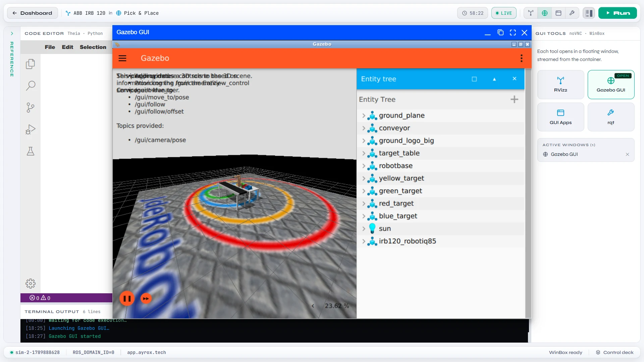
Task: Expand the irb120_robotiq85 entity
Action: pyautogui.click(x=364, y=241)
